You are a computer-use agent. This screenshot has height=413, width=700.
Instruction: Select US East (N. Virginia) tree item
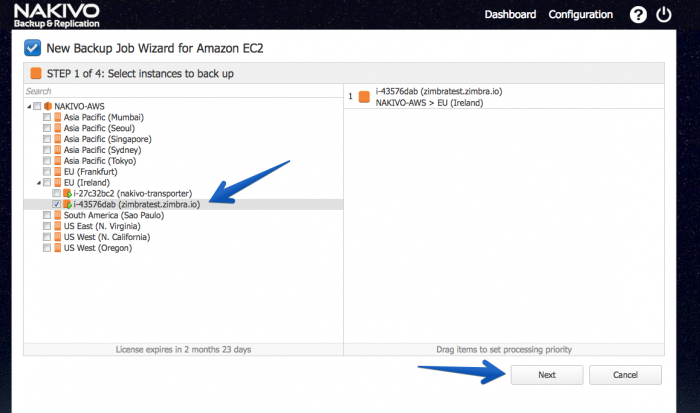(102, 226)
